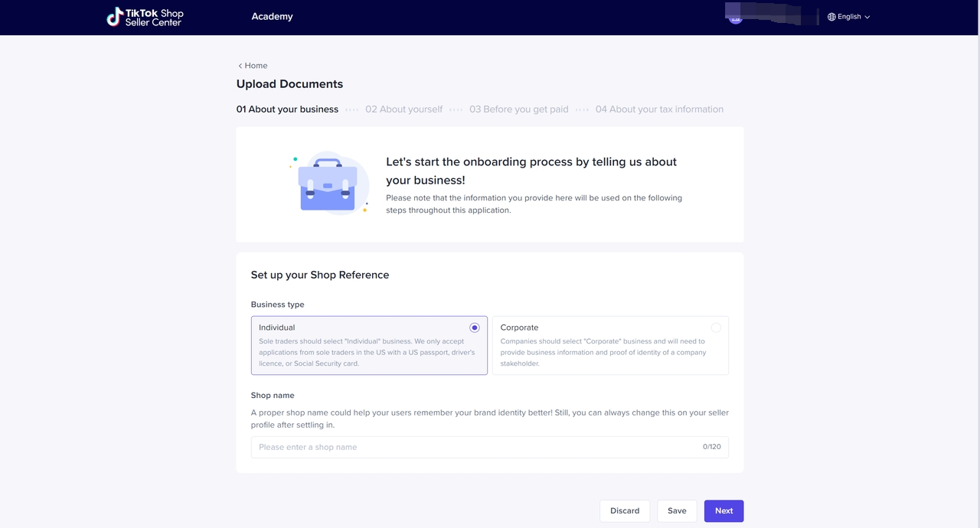Switch to step 02 About yourself

[403, 109]
